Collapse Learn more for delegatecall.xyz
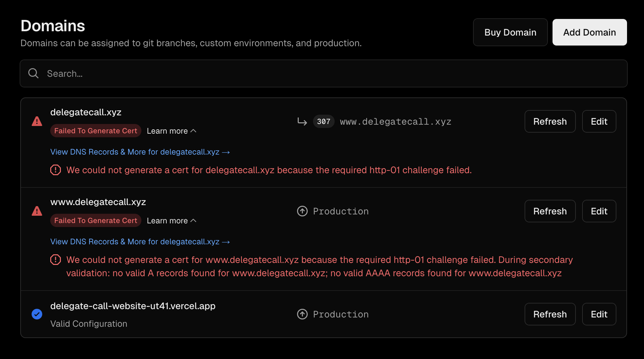 [x=171, y=131]
